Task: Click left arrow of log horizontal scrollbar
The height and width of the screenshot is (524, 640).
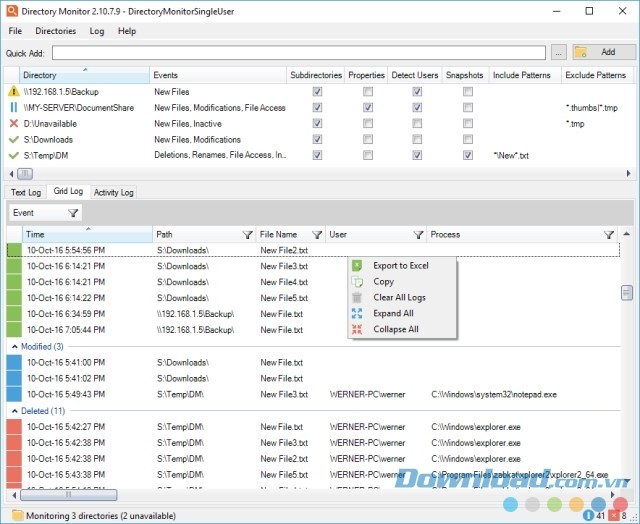Action: 14,495
